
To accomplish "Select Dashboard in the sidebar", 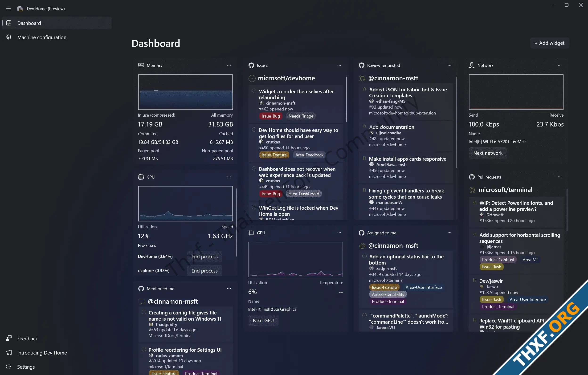I will click(57, 23).
